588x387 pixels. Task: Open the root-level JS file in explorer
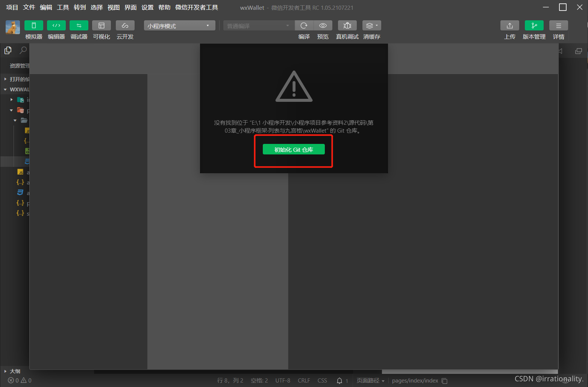(20, 172)
